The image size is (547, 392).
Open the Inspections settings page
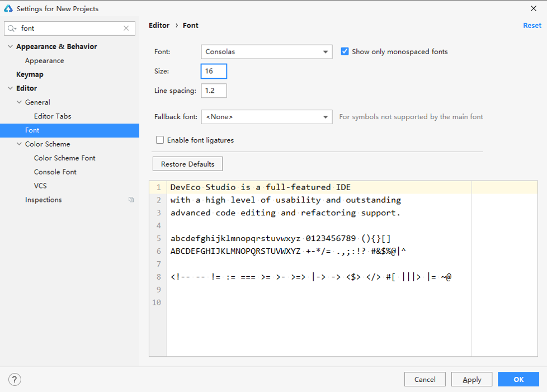[x=43, y=200]
